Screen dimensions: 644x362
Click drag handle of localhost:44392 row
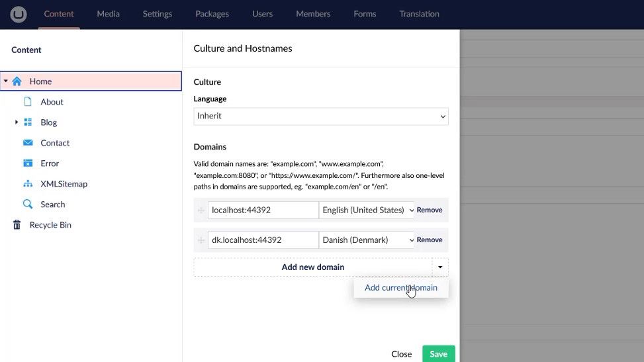click(201, 210)
